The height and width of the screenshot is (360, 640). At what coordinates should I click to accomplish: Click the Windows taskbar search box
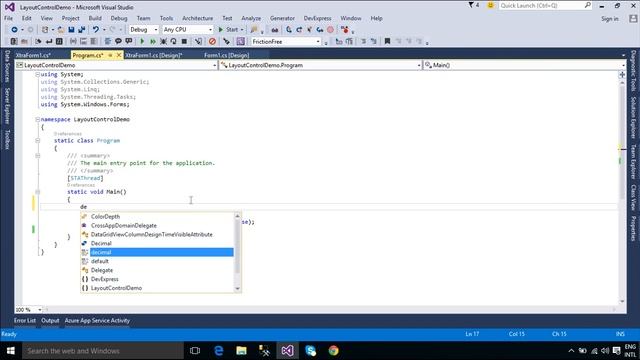102,351
